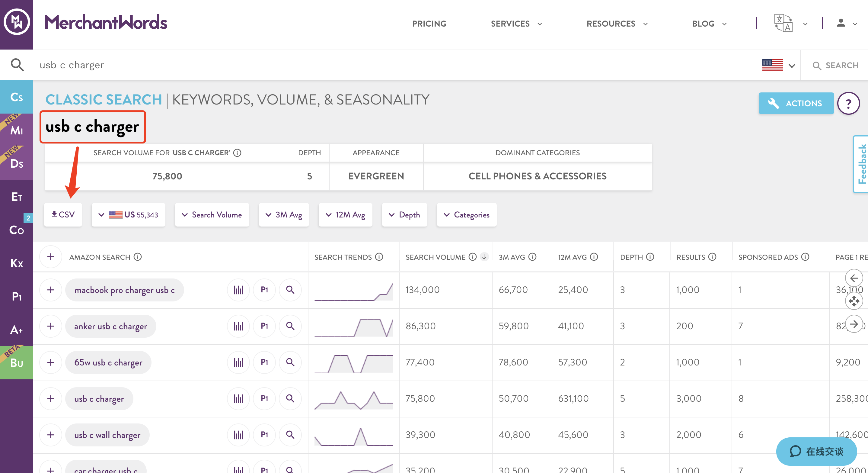The height and width of the screenshot is (473, 868).
Task: Open the 在线交谈 chat button
Action: (x=816, y=452)
